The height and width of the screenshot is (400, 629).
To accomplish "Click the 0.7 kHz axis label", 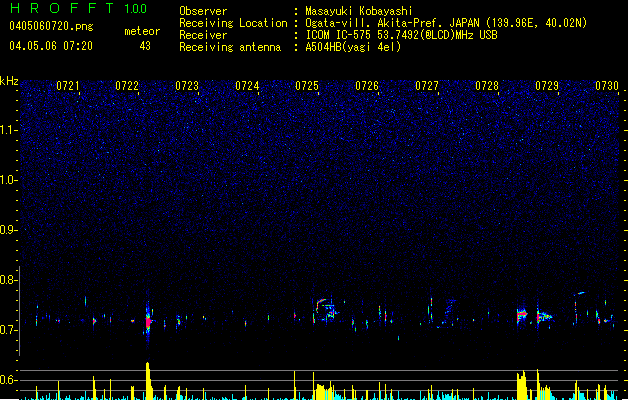I will coord(9,330).
